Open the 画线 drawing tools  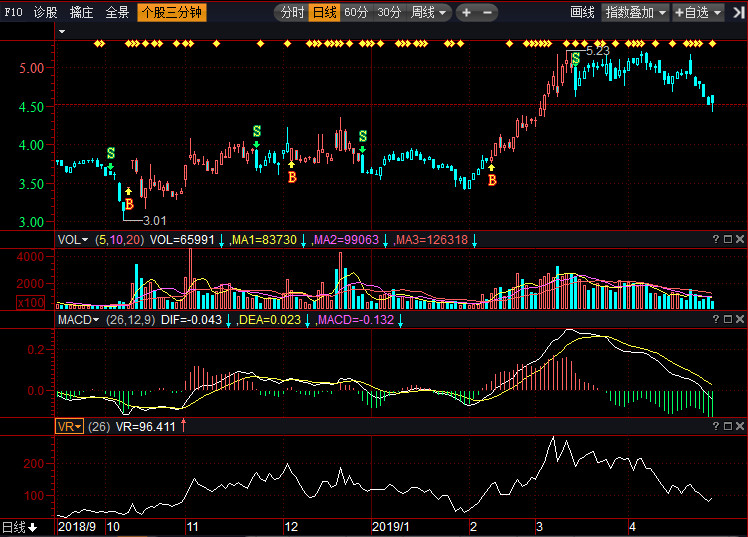(x=582, y=12)
